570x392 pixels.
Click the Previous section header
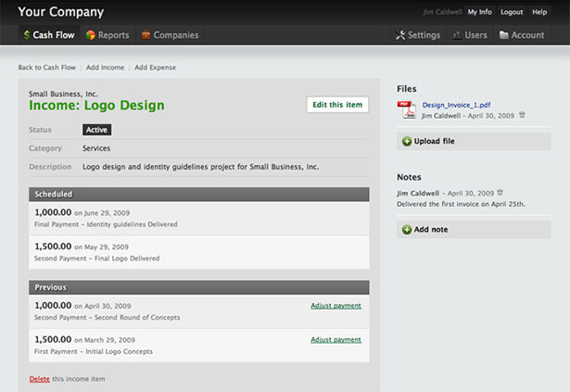point(199,287)
